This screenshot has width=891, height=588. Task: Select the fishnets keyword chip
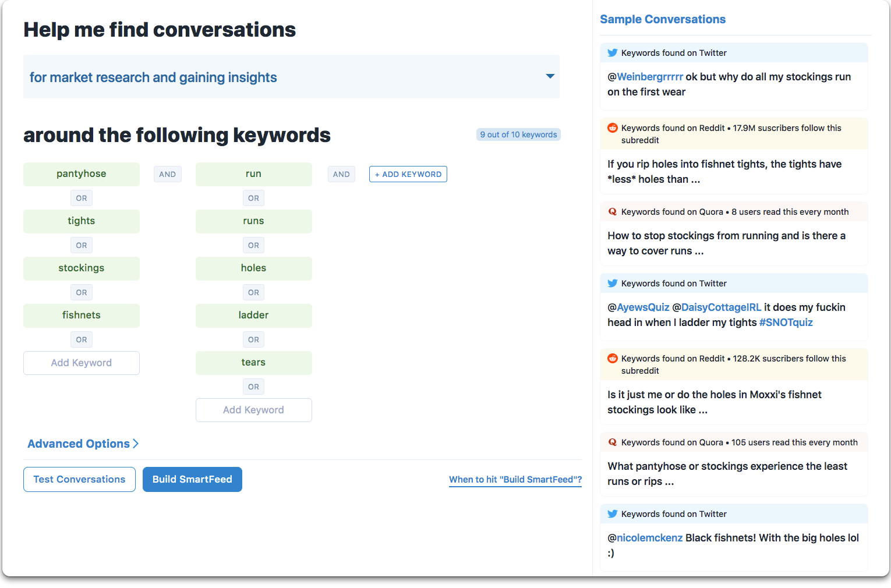point(82,316)
